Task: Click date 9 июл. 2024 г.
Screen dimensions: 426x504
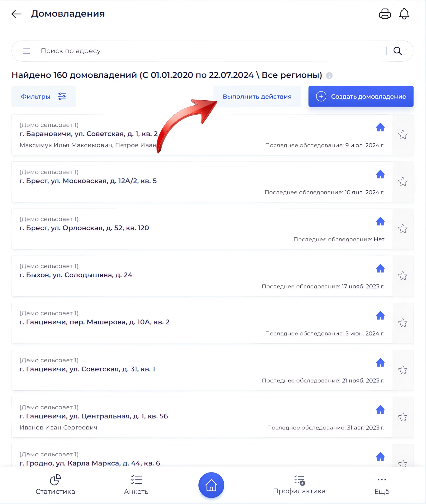Action: tap(365, 145)
